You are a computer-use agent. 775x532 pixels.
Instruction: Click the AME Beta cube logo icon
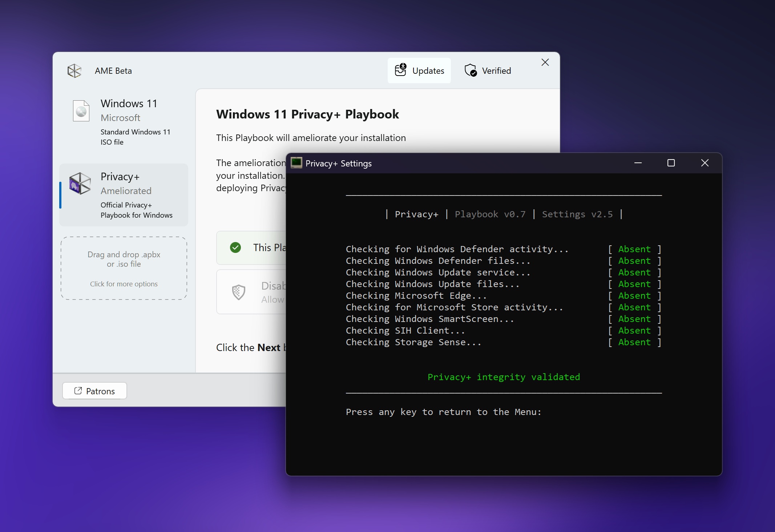point(74,71)
